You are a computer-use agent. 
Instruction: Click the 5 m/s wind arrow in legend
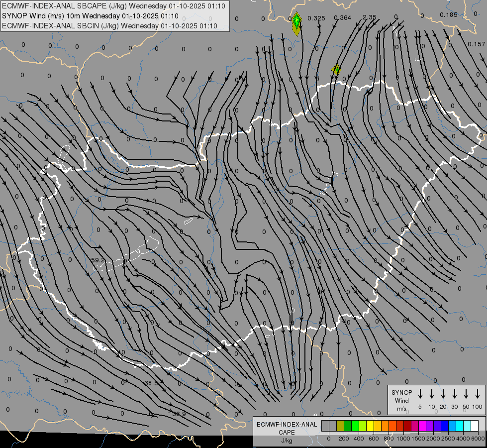coord(420,393)
